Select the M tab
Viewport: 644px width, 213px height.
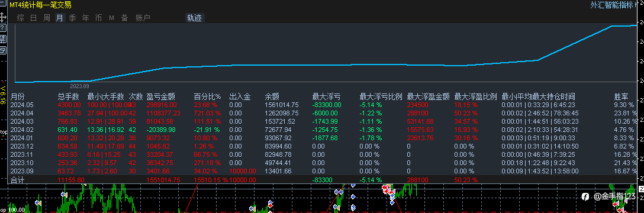[111, 18]
